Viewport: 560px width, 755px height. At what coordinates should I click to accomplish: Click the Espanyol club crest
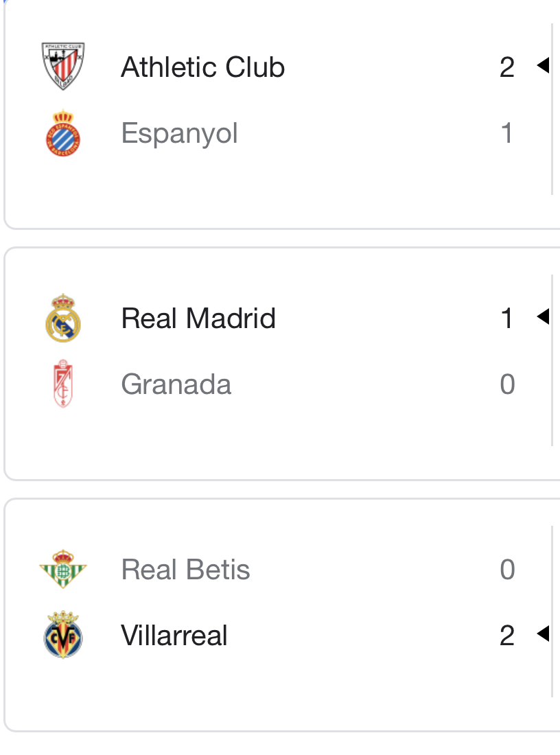tap(63, 132)
